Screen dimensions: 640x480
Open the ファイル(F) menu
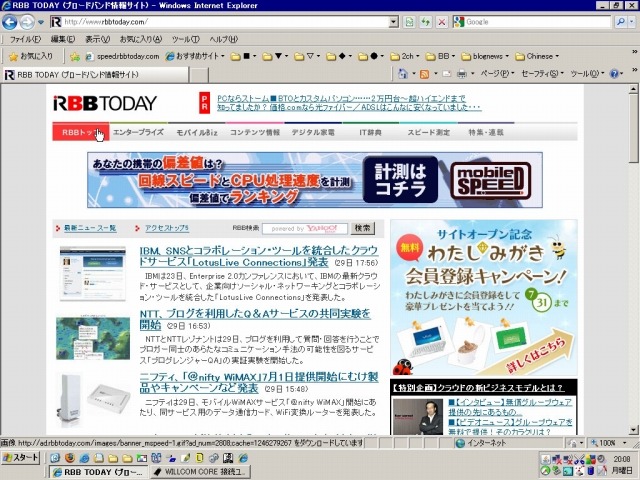(25, 39)
